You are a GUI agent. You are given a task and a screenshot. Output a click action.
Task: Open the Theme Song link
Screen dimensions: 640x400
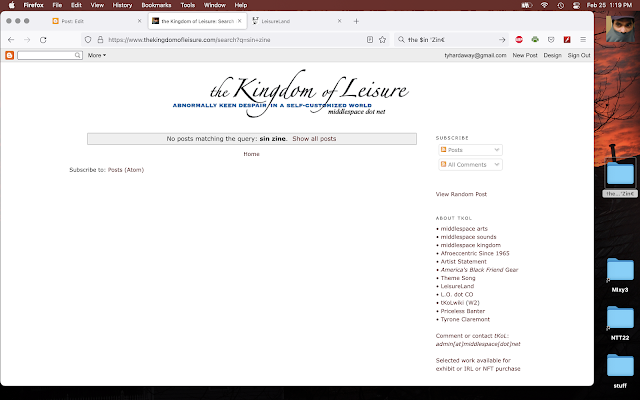pos(458,278)
